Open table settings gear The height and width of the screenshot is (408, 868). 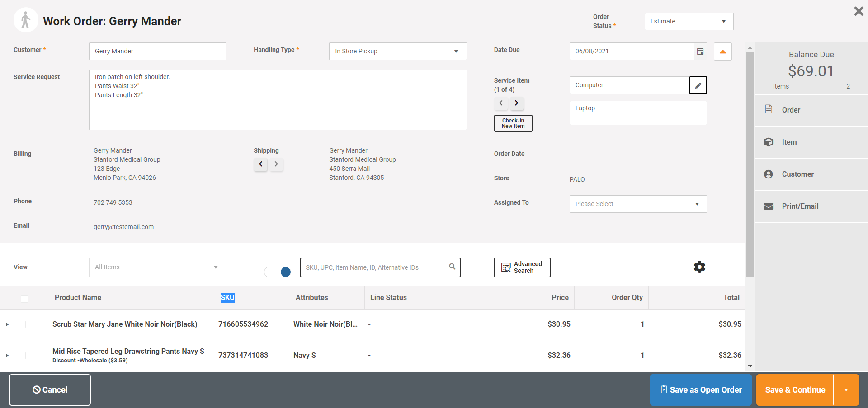click(699, 267)
